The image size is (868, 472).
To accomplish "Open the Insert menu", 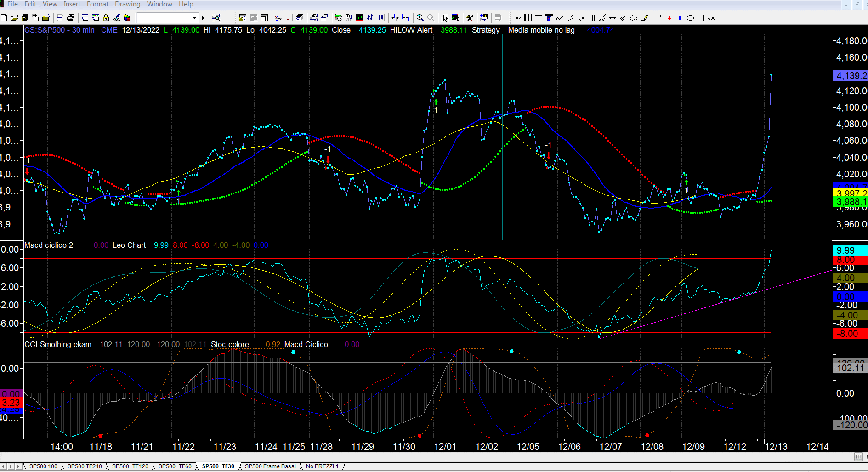I will click(x=72, y=4).
